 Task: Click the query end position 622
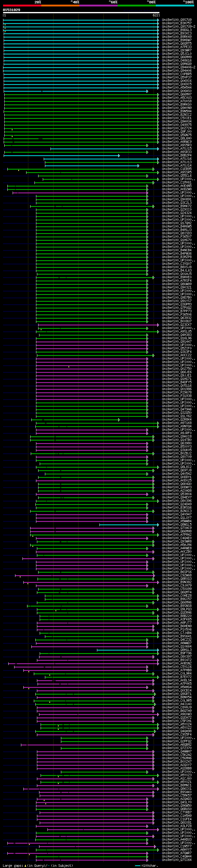pos(155,15)
